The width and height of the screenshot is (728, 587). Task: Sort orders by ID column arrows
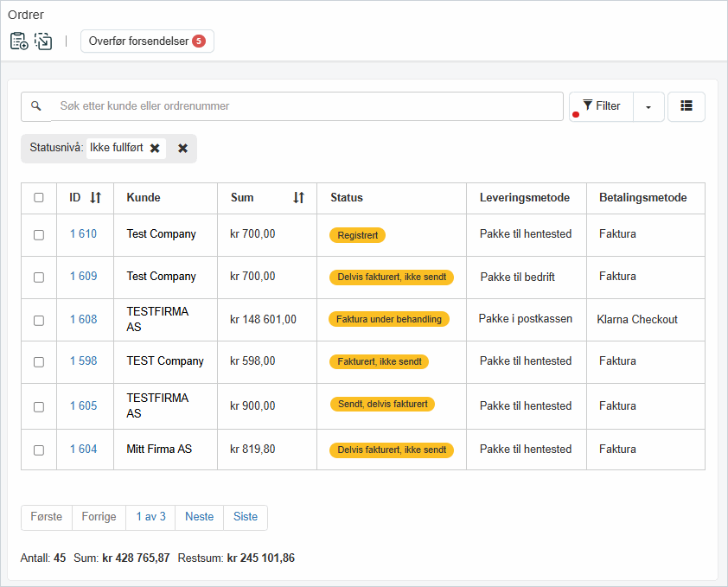pos(96,198)
